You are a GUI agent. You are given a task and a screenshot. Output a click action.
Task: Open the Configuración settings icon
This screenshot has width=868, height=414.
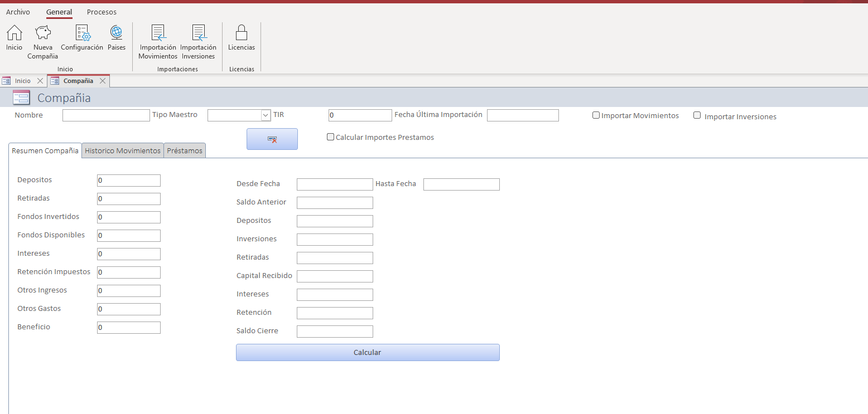click(x=82, y=33)
